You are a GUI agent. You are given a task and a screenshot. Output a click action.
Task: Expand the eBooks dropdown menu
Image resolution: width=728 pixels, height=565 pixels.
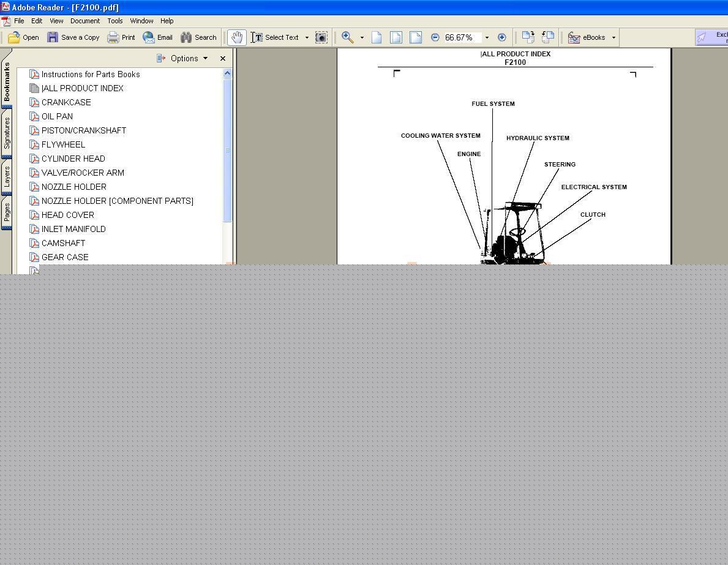614,37
